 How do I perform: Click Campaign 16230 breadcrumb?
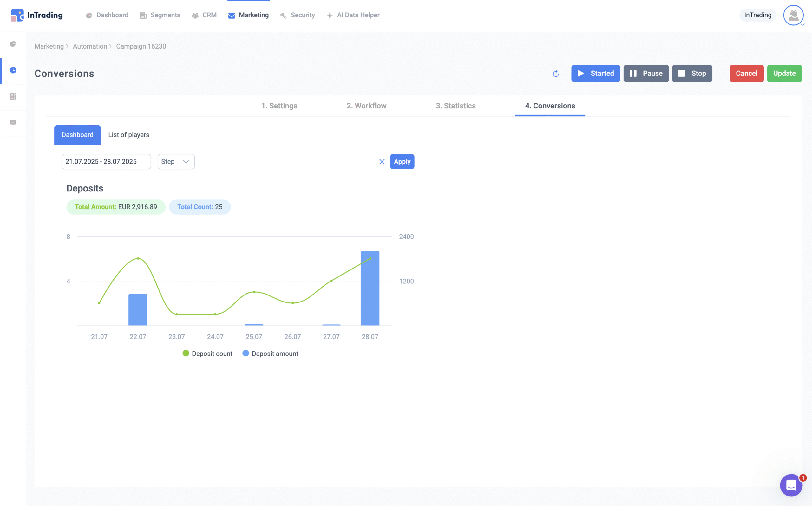(141, 46)
